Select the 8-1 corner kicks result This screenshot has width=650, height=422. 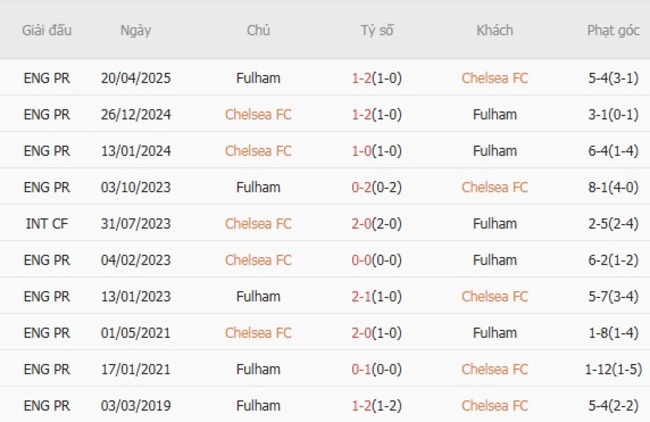tap(600, 187)
